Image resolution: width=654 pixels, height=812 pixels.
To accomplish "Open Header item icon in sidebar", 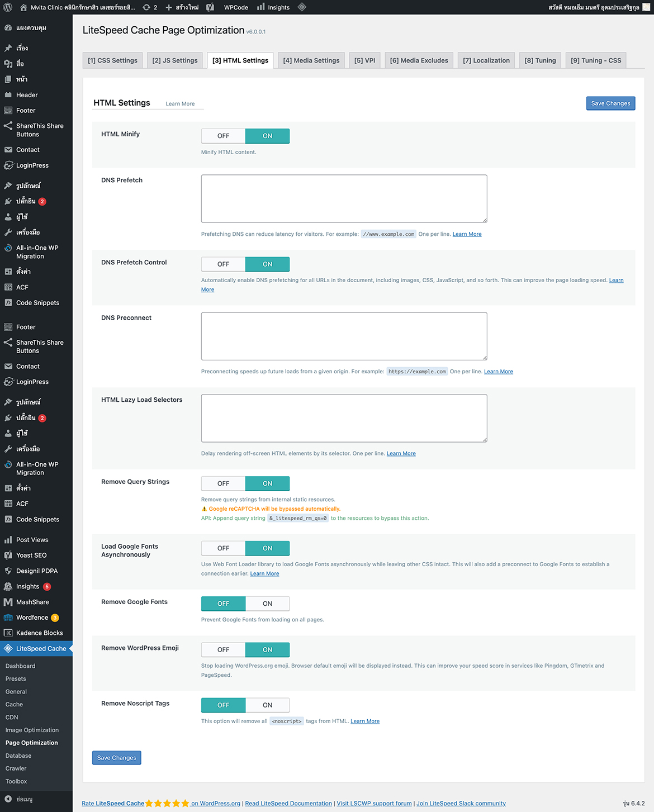I will [8, 95].
